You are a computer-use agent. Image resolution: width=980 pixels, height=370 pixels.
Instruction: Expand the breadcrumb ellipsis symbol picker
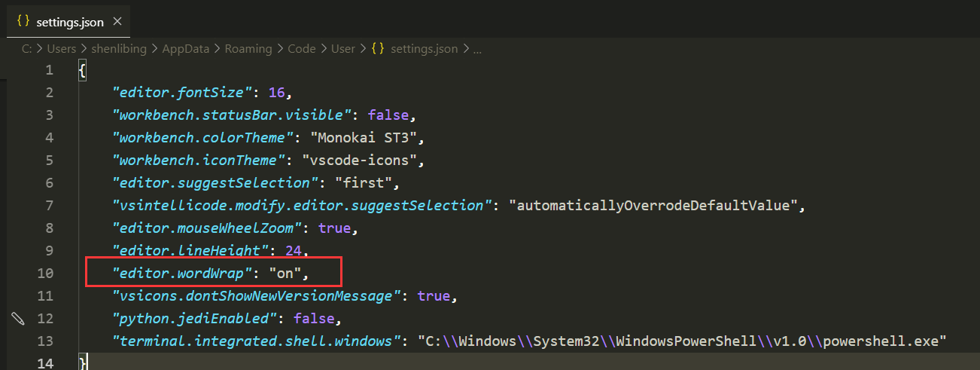[x=476, y=49]
